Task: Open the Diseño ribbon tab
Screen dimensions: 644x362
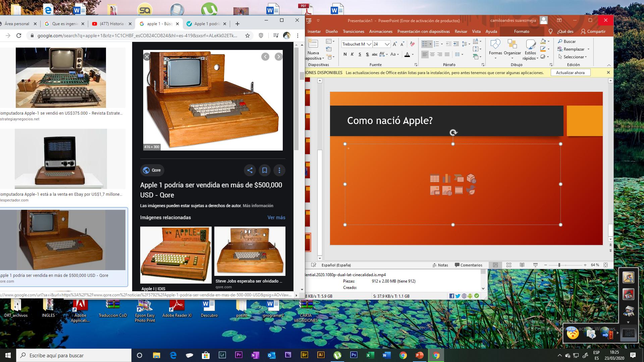Action: [331, 32]
